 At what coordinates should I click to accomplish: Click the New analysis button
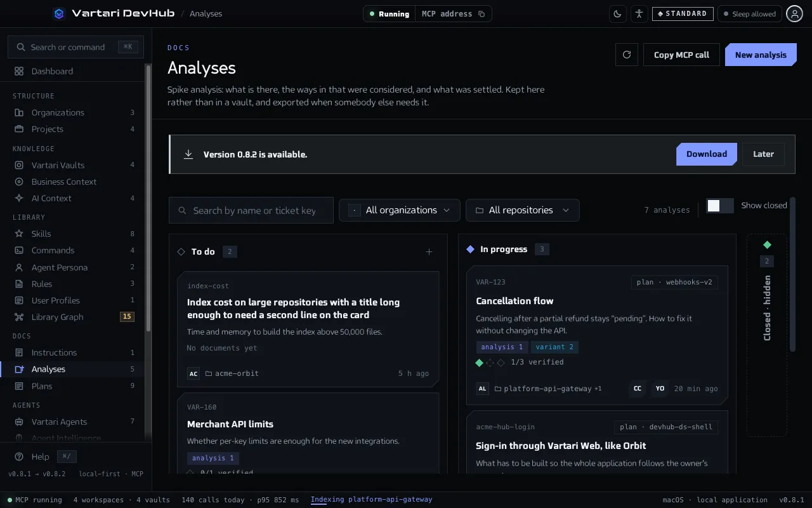pyautogui.click(x=761, y=55)
